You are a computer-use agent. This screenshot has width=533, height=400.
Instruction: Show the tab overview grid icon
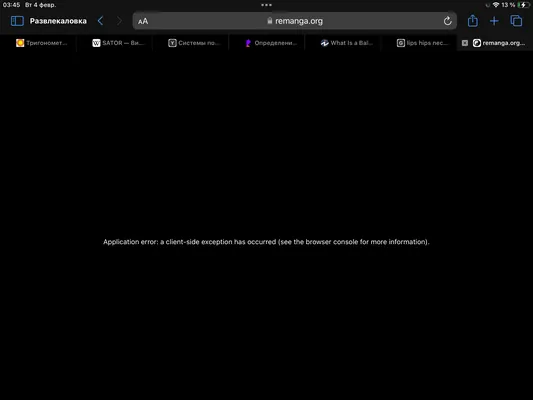click(x=516, y=21)
